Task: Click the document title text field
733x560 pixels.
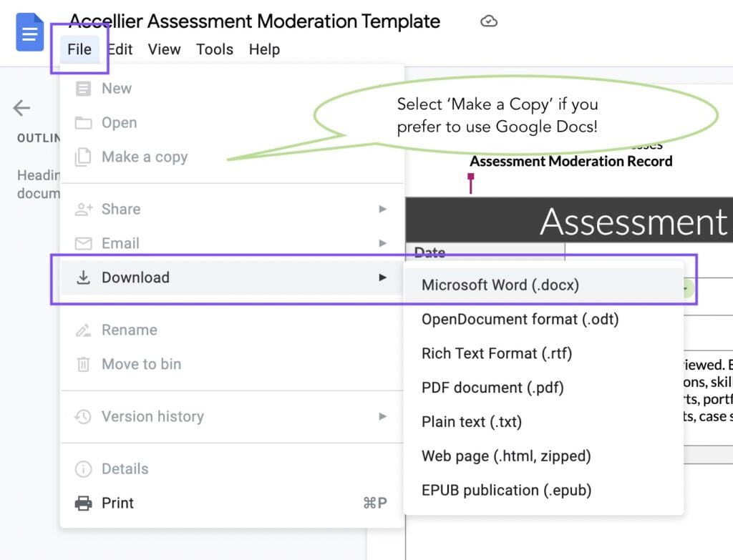Action: [x=251, y=21]
